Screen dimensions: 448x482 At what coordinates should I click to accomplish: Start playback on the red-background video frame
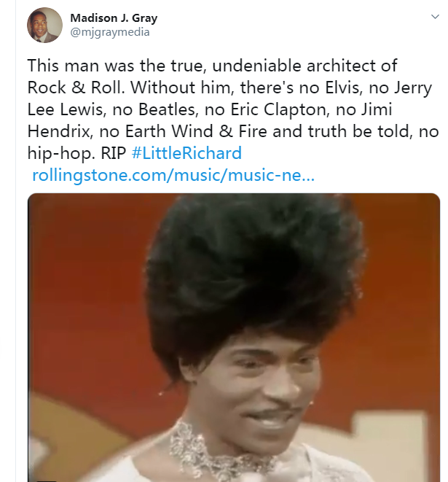[x=234, y=338]
